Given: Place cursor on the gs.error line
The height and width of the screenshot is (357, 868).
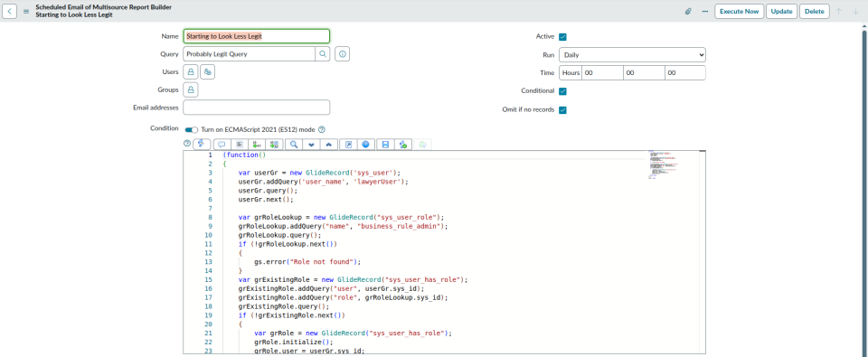Looking at the screenshot, I should (x=307, y=262).
